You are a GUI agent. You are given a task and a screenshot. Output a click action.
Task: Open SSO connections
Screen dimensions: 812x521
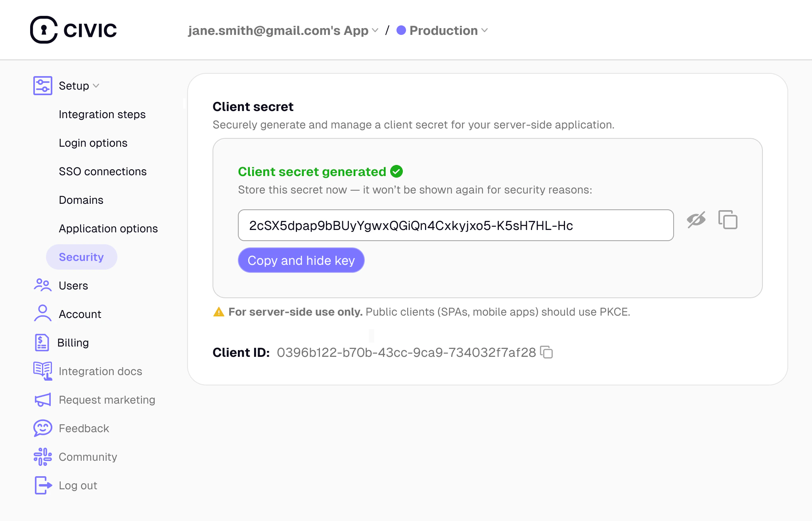103,171
